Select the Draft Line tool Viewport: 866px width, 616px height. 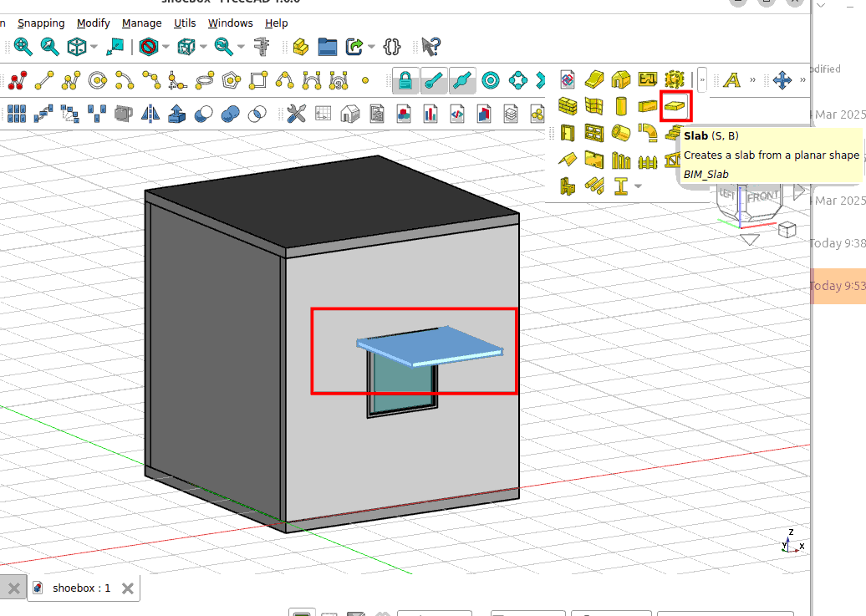[44, 80]
